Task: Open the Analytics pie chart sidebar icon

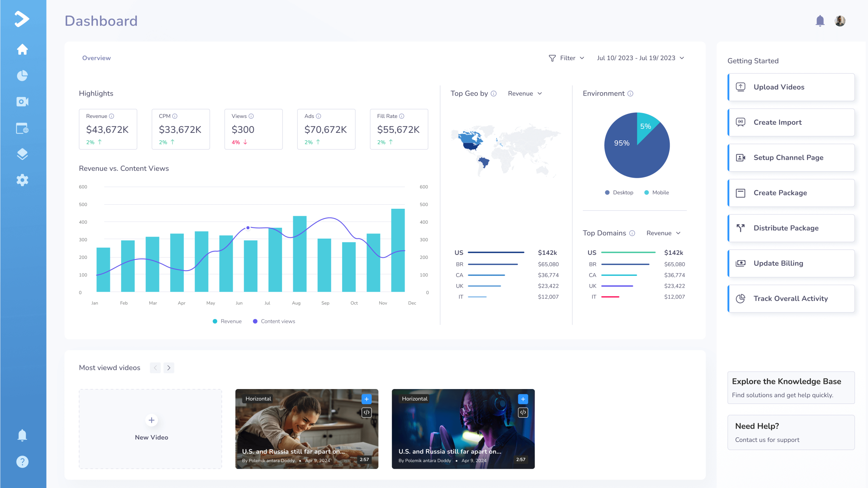Action: tap(22, 75)
